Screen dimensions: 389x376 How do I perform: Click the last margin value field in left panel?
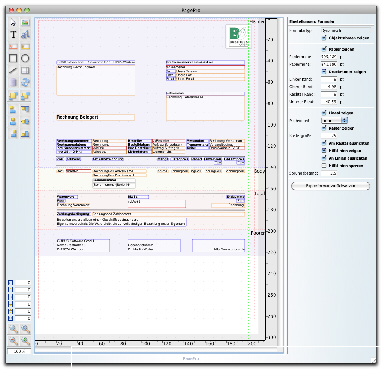23,319
